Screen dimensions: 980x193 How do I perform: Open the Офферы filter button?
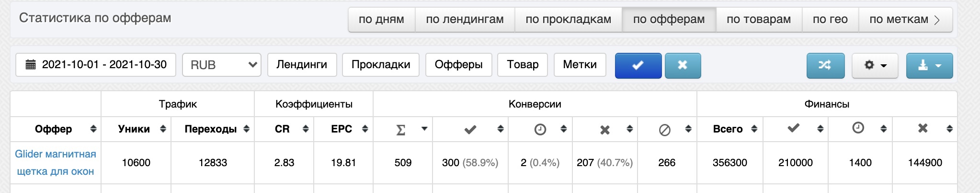click(458, 65)
